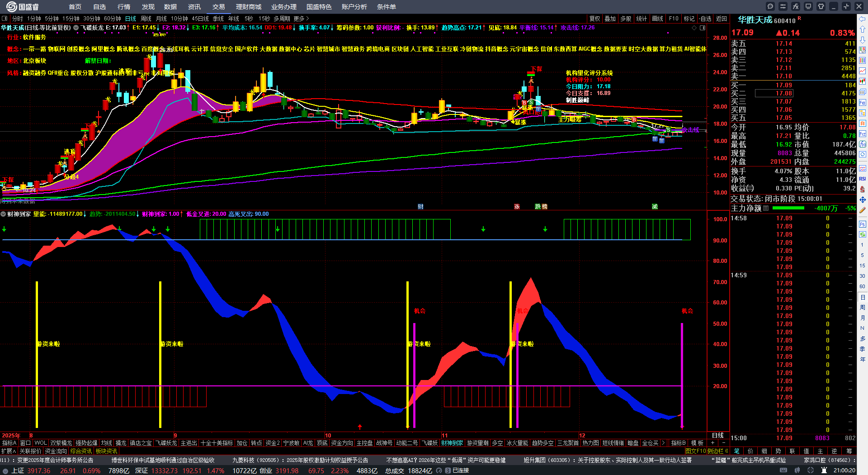Toggle the -自选 watchlist button
The width and height of the screenshot is (868, 475).
coord(705,19)
